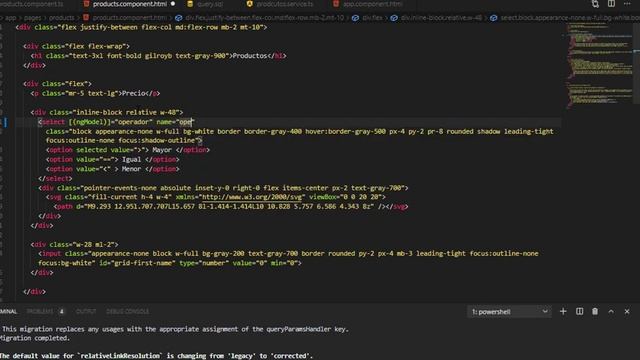
Task: Close unsaved products.component.html tab via dot
Action: point(173,4)
